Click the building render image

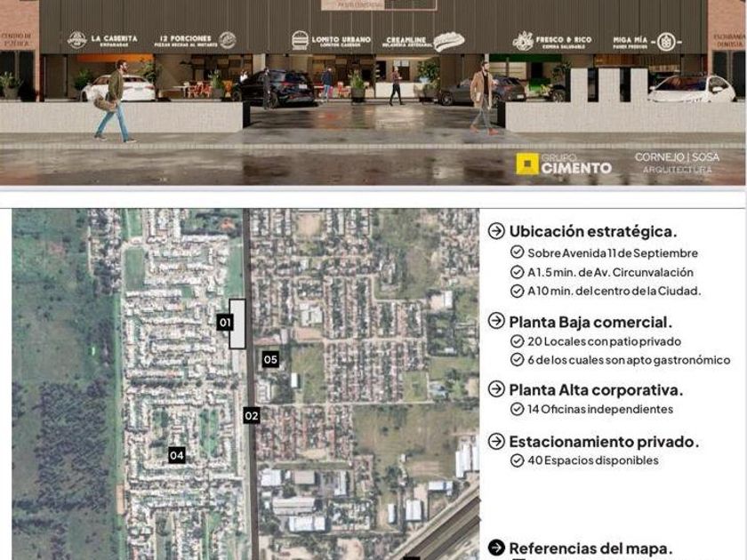tap(373, 92)
